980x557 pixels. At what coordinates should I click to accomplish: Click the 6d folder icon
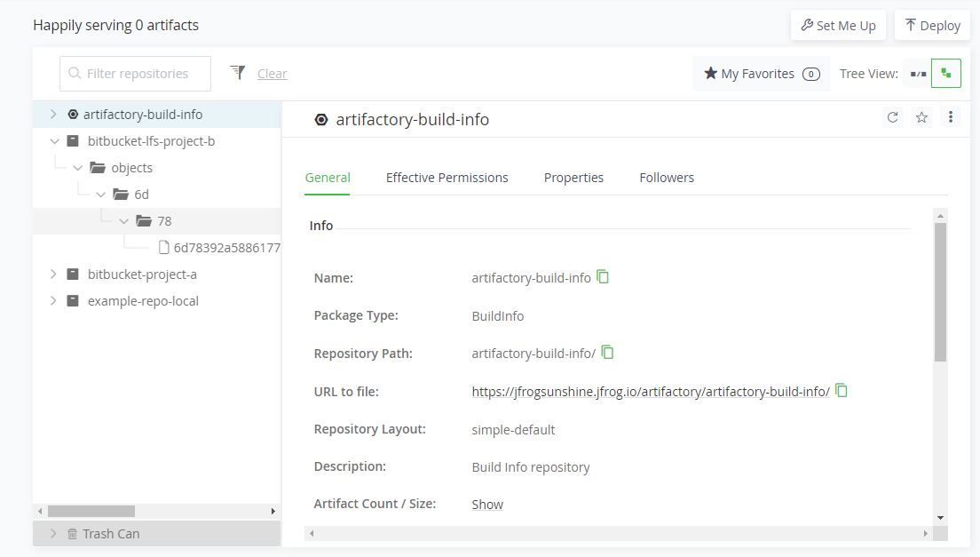coord(121,195)
